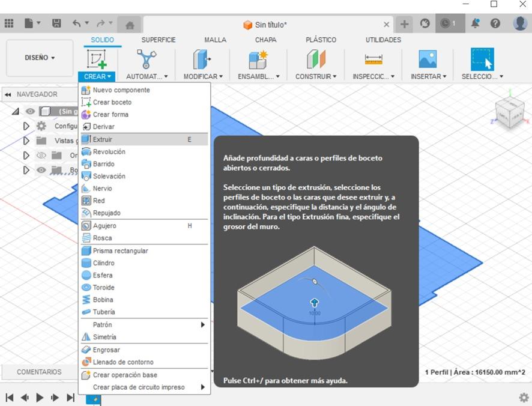Click the Create Sketch toolbar icon

click(97, 59)
